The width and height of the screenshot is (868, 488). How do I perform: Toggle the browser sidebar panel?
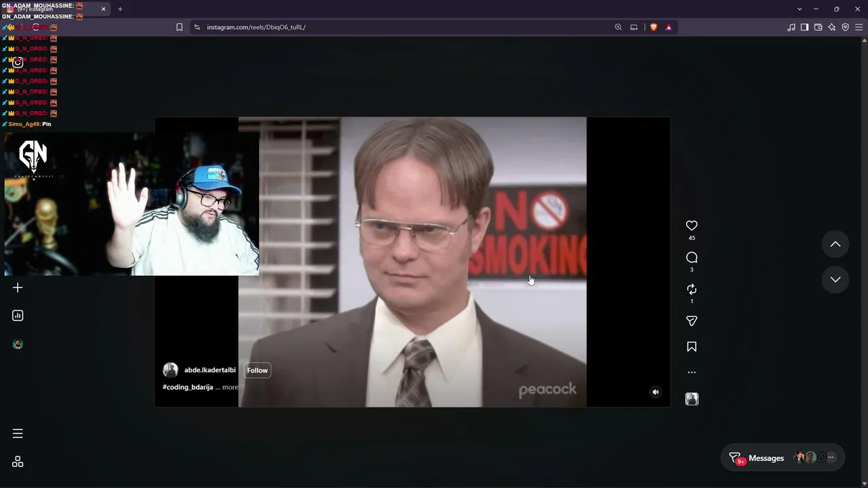point(805,27)
